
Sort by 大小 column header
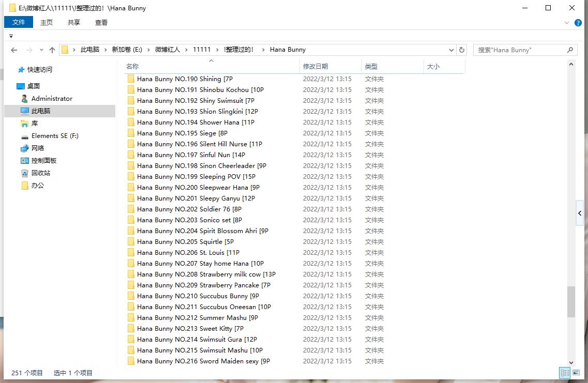tap(444, 66)
